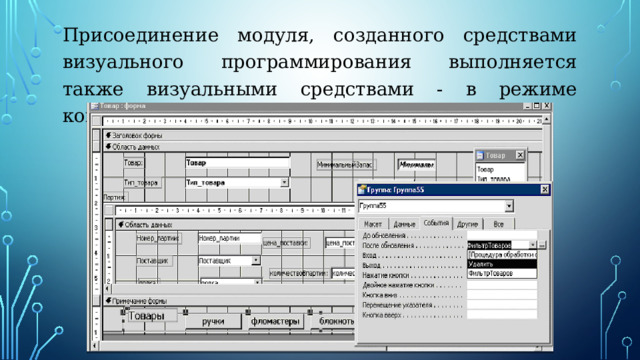Select the highlighted Удалить list entry
The height and width of the screenshot is (360, 640).
(x=502, y=264)
